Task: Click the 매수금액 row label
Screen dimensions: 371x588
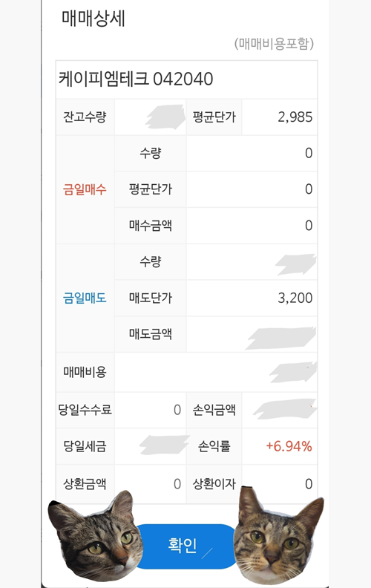Action: point(151,226)
